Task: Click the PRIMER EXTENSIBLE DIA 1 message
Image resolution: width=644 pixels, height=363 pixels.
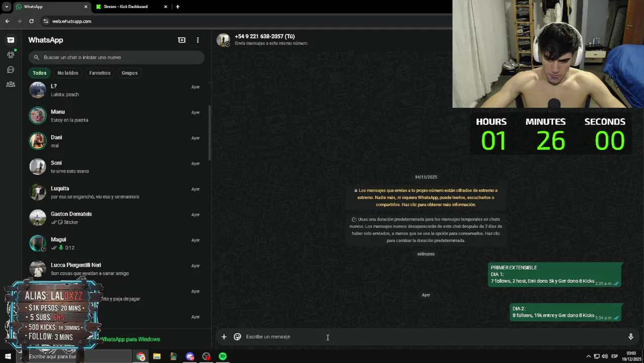Action: 554,275
